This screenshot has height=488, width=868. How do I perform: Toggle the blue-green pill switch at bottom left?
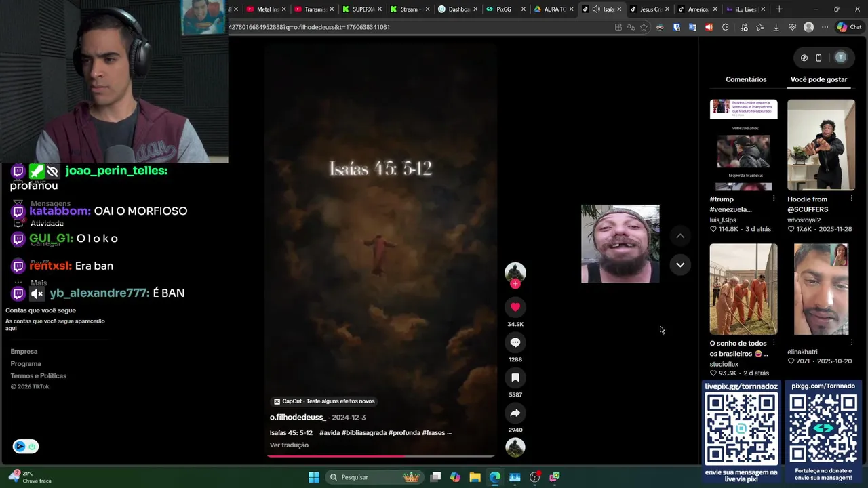26,447
